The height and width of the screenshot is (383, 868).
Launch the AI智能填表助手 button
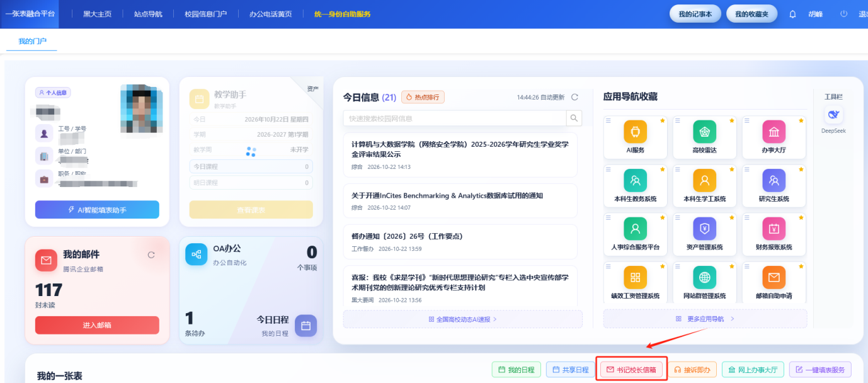click(97, 210)
